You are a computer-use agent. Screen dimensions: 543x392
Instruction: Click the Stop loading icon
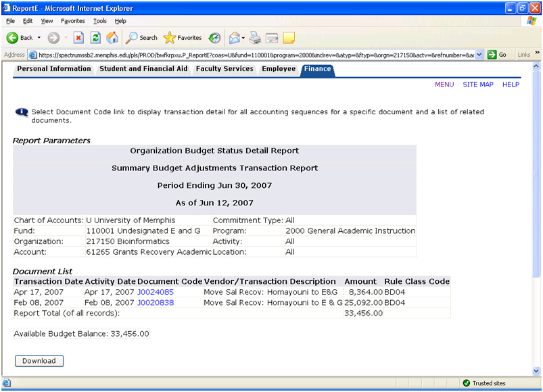pos(78,38)
